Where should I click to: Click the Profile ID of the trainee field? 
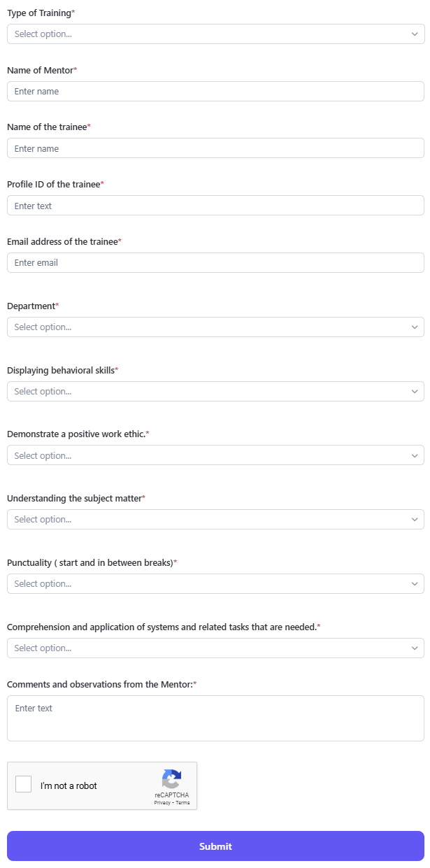pyautogui.click(x=215, y=206)
